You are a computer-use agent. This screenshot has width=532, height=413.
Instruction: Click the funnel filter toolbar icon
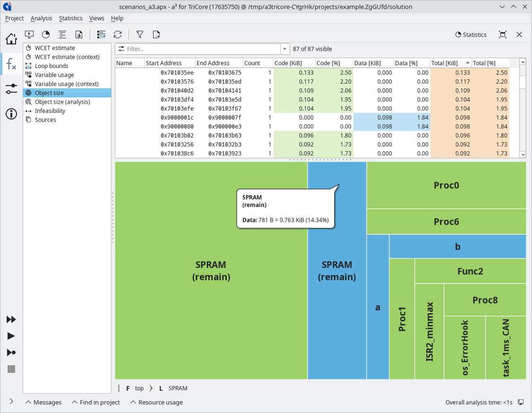click(140, 34)
